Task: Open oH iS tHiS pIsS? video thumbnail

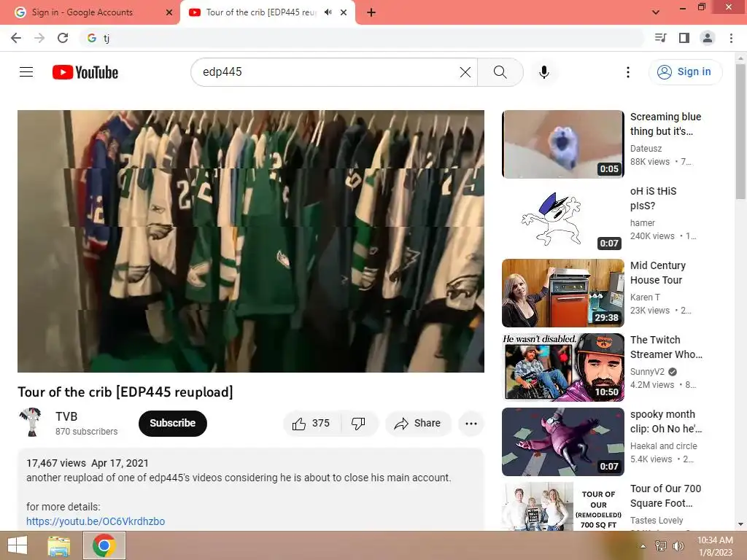Action: (x=562, y=219)
